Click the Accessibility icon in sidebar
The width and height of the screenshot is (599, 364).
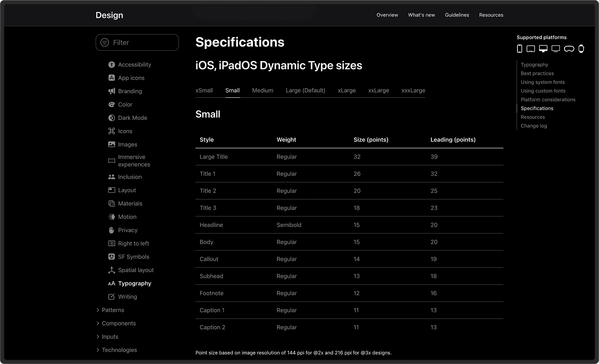click(x=111, y=64)
